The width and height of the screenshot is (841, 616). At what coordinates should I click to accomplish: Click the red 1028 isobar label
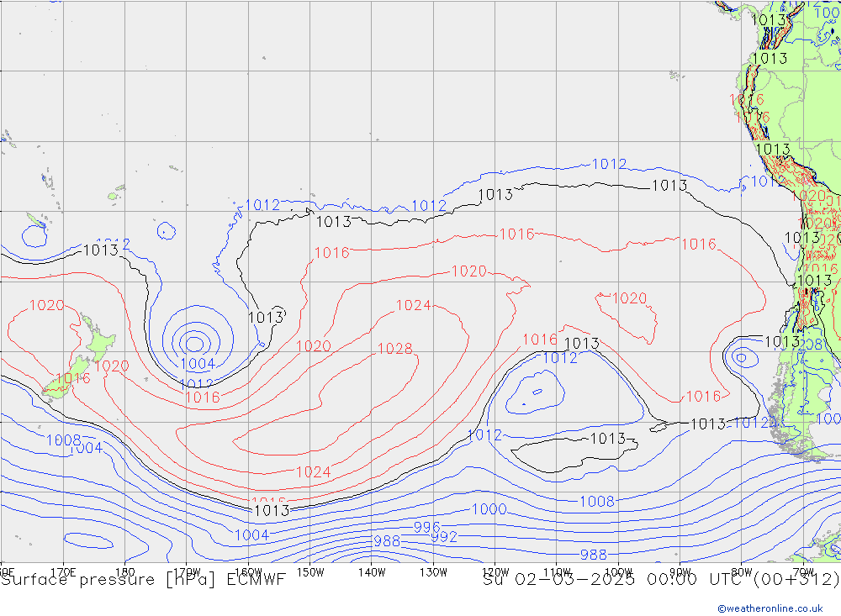394,349
